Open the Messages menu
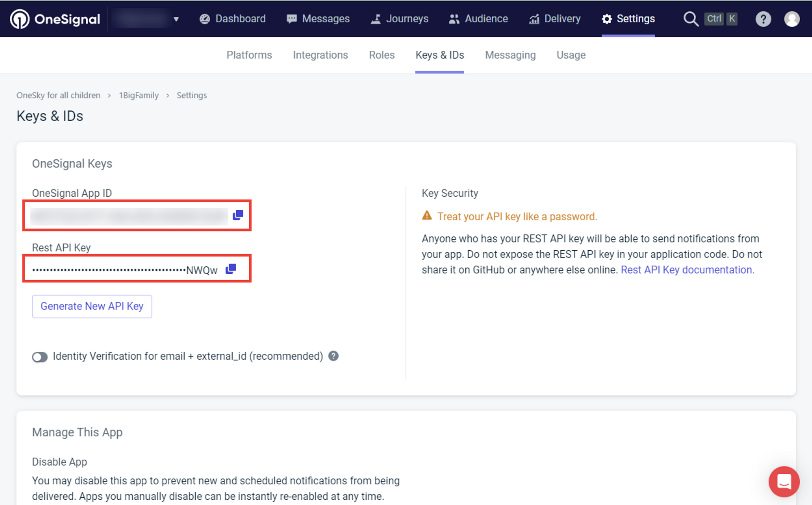The width and height of the screenshot is (812, 505). (x=318, y=19)
